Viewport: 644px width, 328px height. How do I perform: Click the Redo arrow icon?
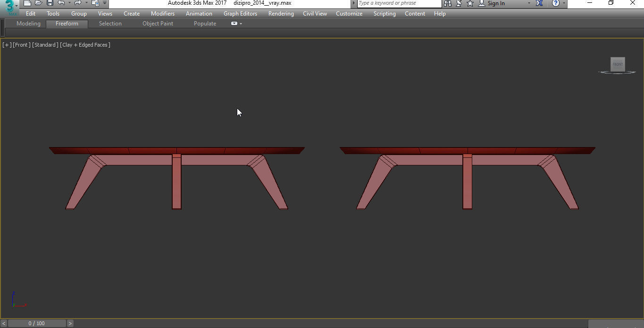[x=78, y=3]
